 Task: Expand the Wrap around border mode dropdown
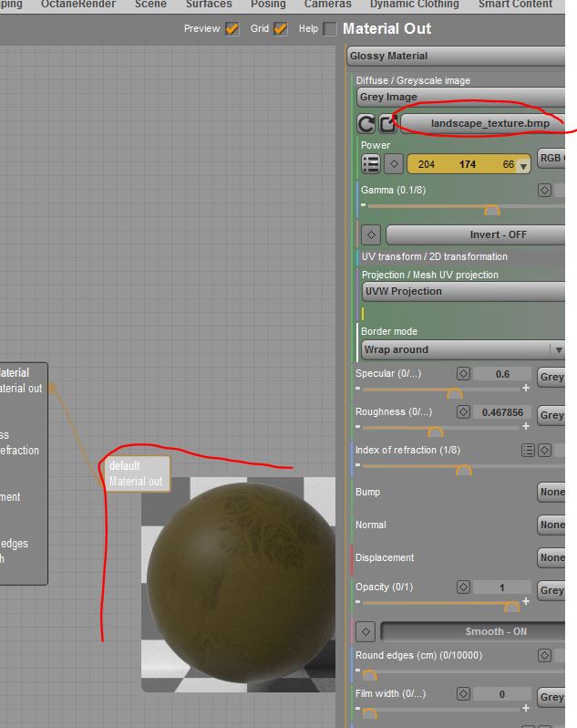coord(463,349)
